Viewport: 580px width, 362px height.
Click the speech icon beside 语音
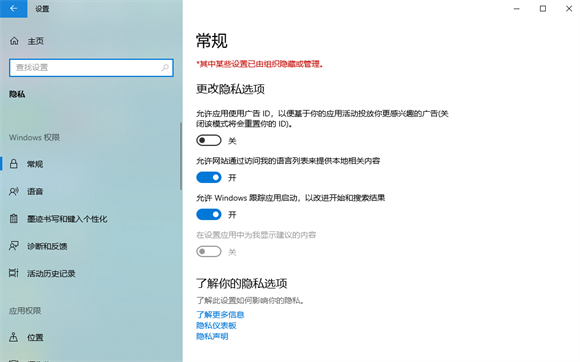(14, 191)
